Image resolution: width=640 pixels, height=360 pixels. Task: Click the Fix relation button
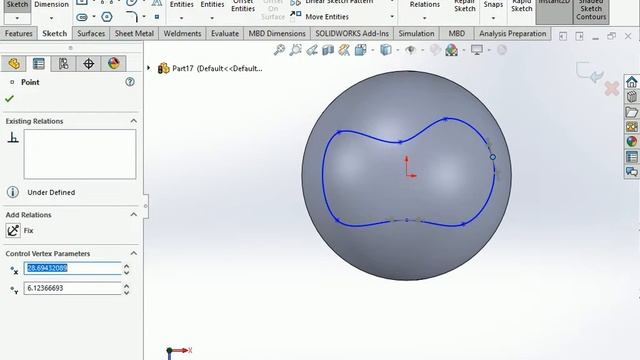pyautogui.click(x=13, y=231)
